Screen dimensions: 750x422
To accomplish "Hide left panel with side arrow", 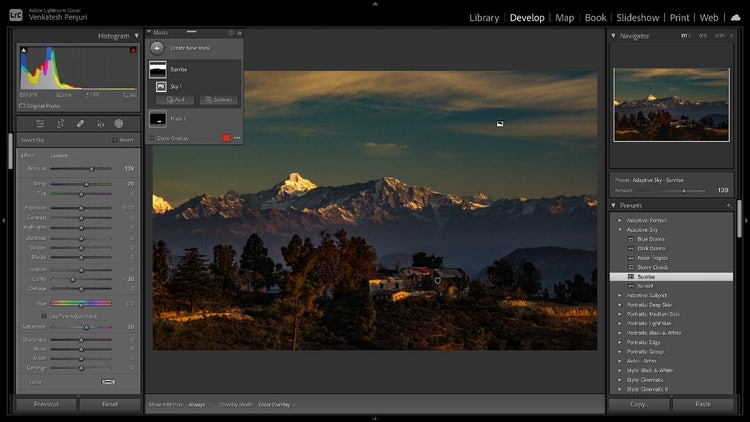I will (x=3, y=221).
